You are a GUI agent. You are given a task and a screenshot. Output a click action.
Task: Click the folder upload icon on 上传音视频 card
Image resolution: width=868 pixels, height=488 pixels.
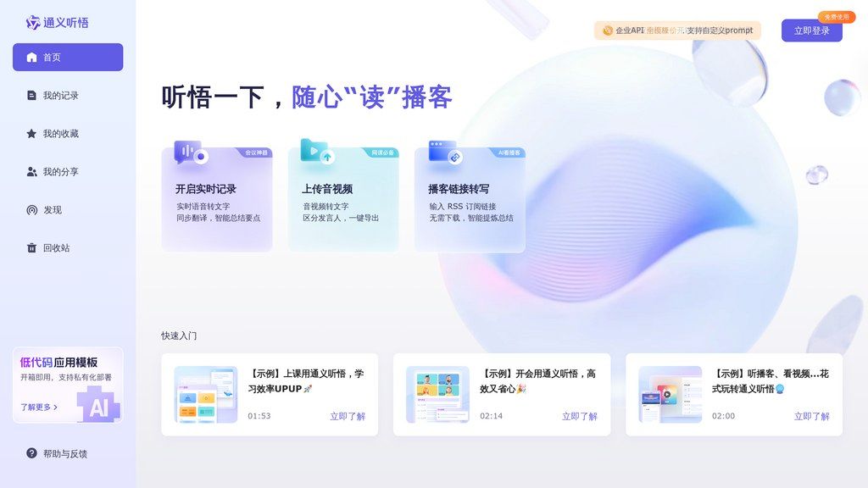click(x=317, y=151)
